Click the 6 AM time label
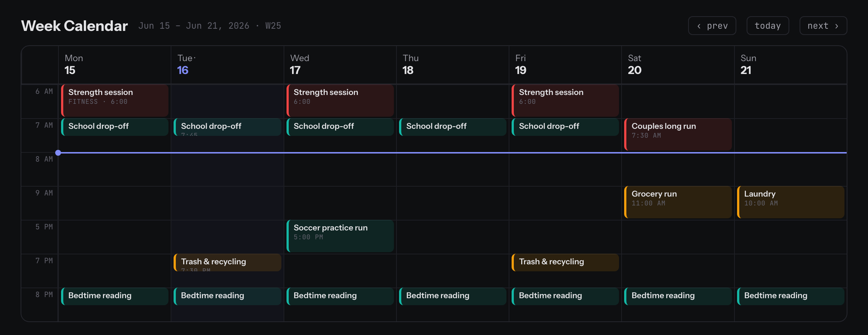The height and width of the screenshot is (335, 868). point(44,91)
